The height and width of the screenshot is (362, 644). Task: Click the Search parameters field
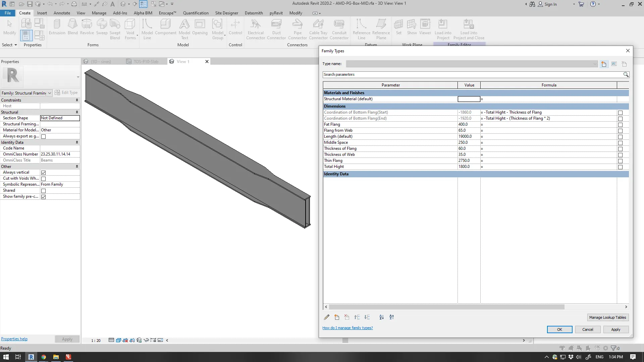point(472,74)
